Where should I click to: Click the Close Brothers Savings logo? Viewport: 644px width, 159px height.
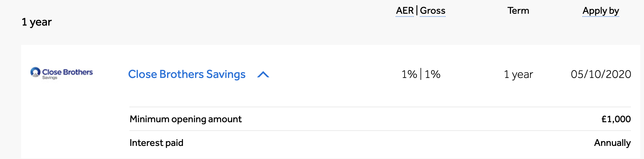[x=62, y=73]
